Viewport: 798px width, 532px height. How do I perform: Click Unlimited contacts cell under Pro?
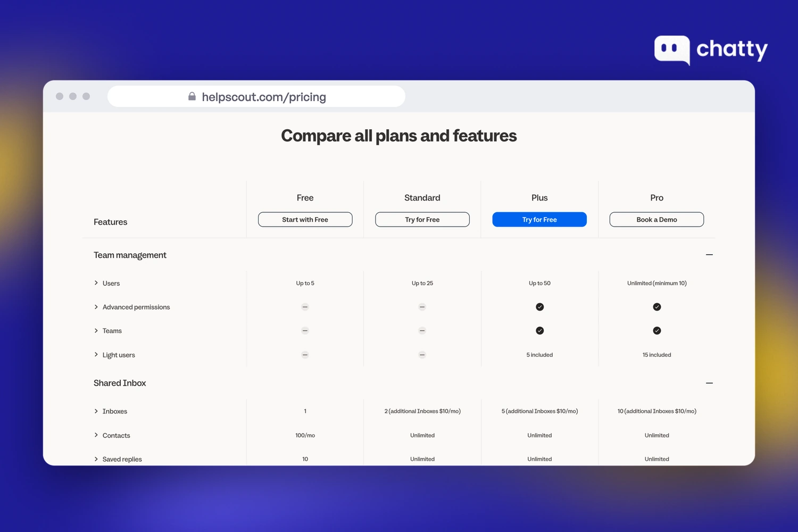(656, 435)
